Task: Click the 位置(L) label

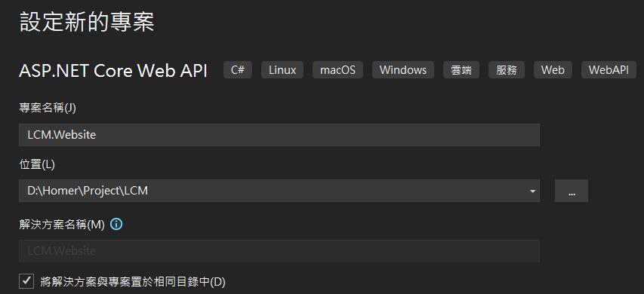Action: click(x=36, y=164)
